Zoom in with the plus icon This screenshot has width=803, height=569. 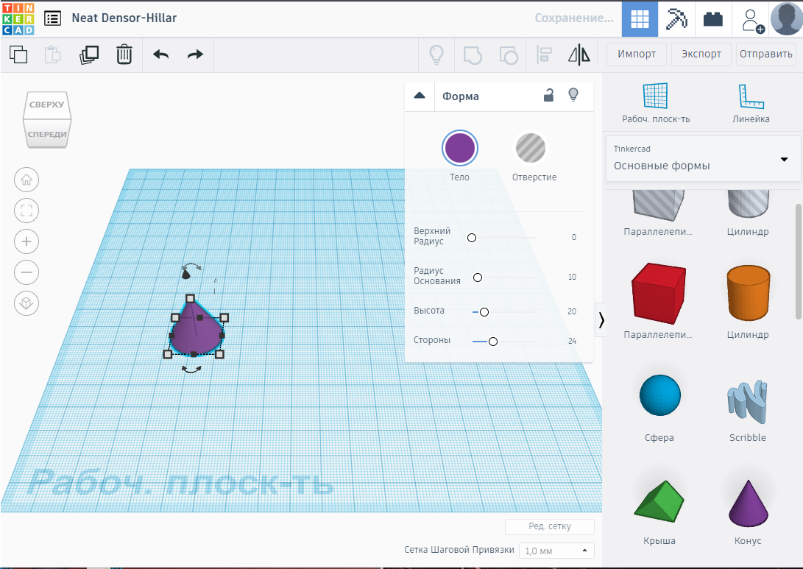point(27,241)
